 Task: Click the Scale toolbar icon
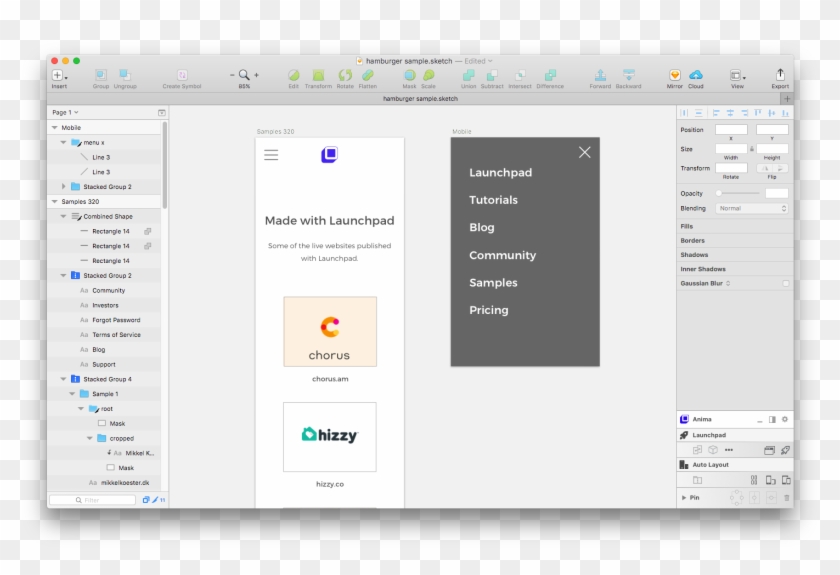click(x=429, y=75)
